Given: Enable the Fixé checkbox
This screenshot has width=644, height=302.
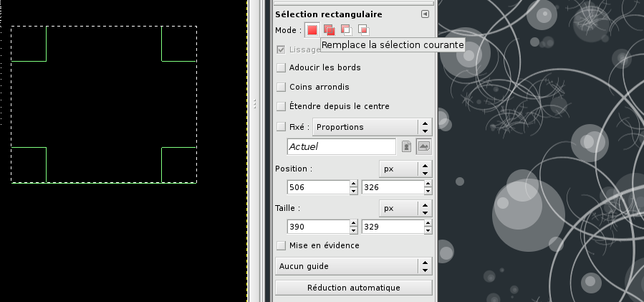Looking at the screenshot, I should (282, 127).
